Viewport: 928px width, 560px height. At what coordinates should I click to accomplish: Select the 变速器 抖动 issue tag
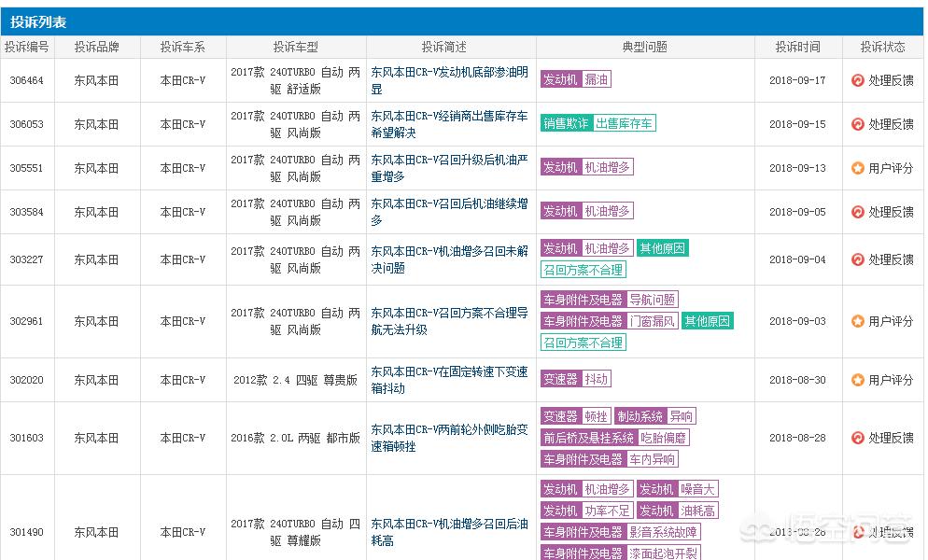[x=576, y=379]
